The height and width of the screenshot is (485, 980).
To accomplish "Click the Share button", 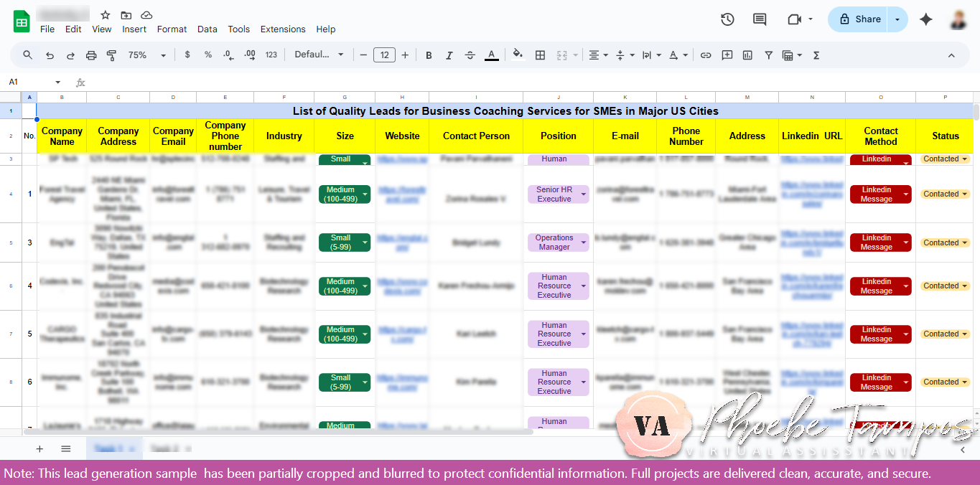I will 859,19.
